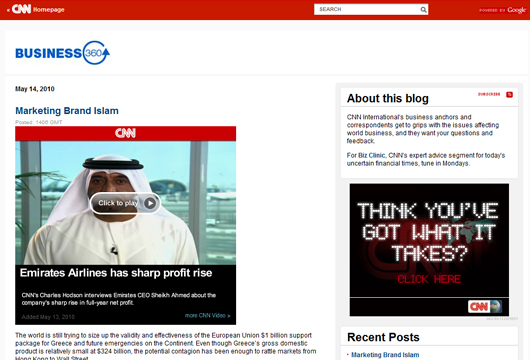Click the Subscribe link in About this blog
Image resolution: width=530 pixels, height=360 pixels.
tap(489, 94)
